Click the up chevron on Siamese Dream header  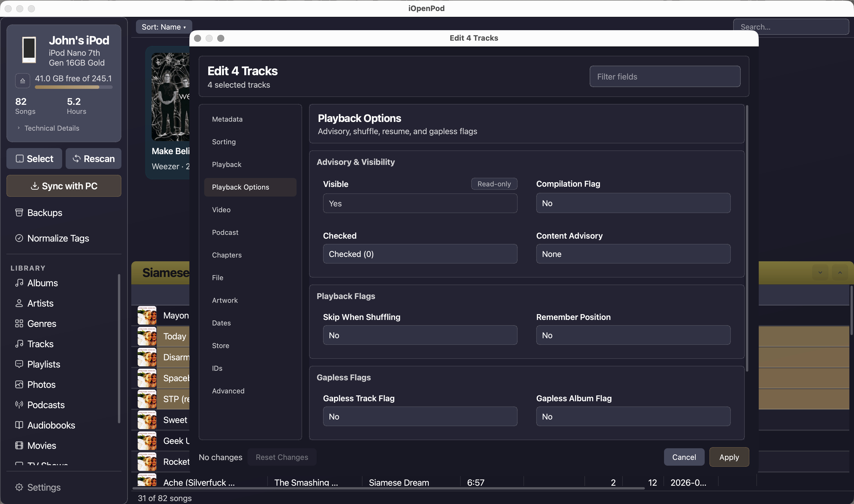pyautogui.click(x=840, y=272)
